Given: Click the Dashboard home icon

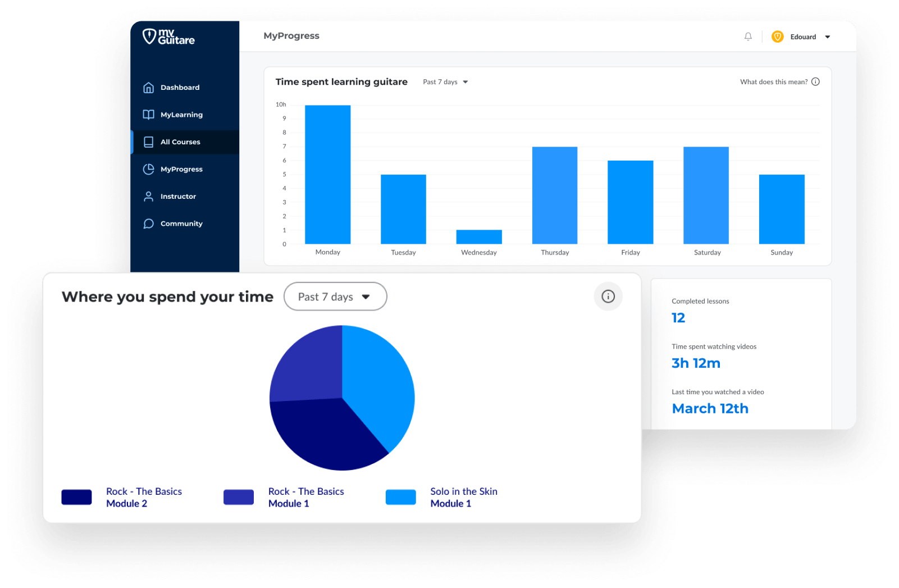Looking at the screenshot, I should click(x=148, y=88).
